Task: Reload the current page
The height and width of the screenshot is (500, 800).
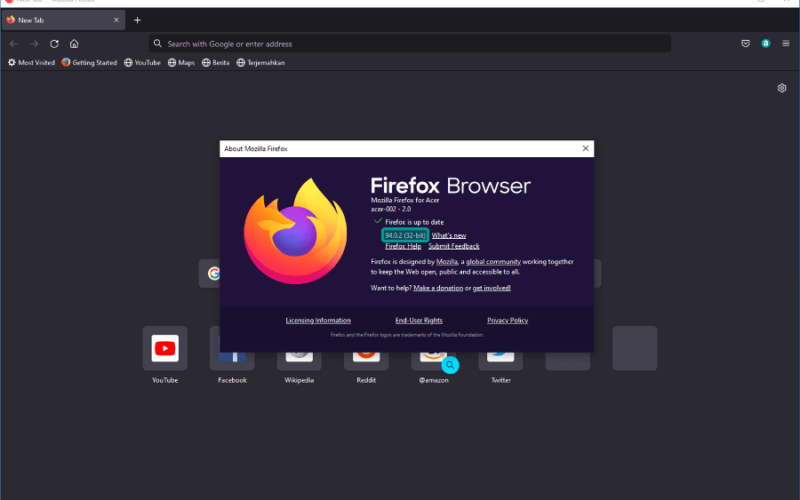Action: [54, 44]
